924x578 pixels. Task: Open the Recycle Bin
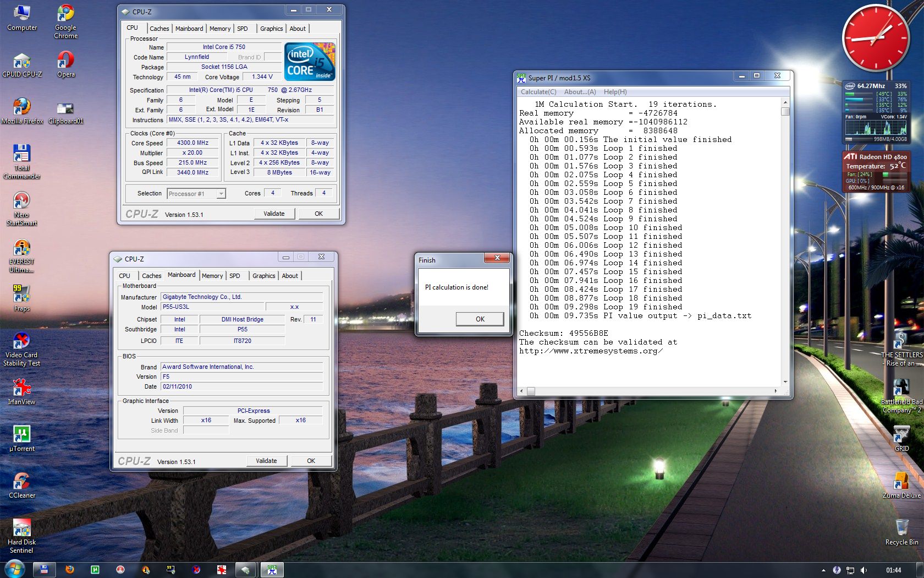(x=901, y=532)
